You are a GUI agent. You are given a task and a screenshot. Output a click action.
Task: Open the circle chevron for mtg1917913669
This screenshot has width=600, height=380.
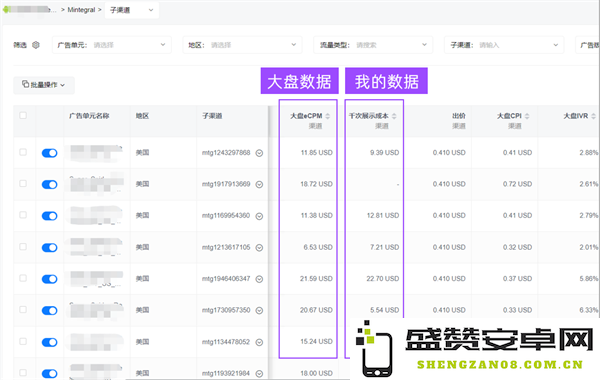click(x=259, y=184)
